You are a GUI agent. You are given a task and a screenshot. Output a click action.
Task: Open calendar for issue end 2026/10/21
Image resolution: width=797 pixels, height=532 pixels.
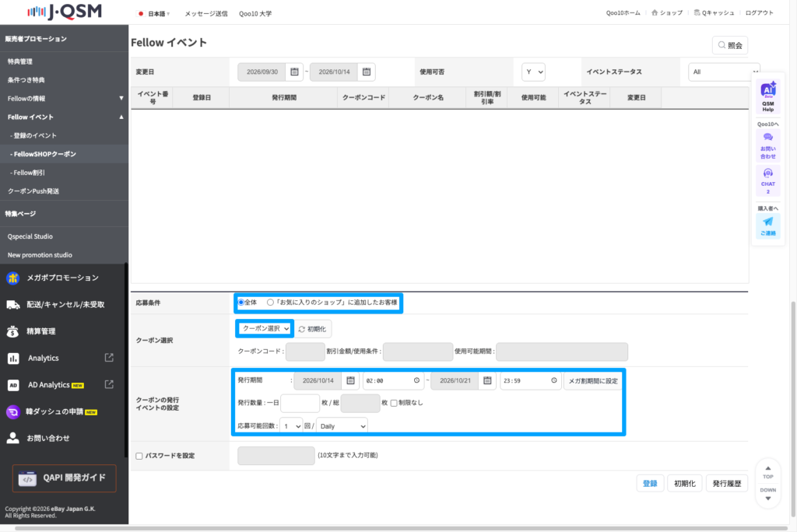click(x=487, y=380)
